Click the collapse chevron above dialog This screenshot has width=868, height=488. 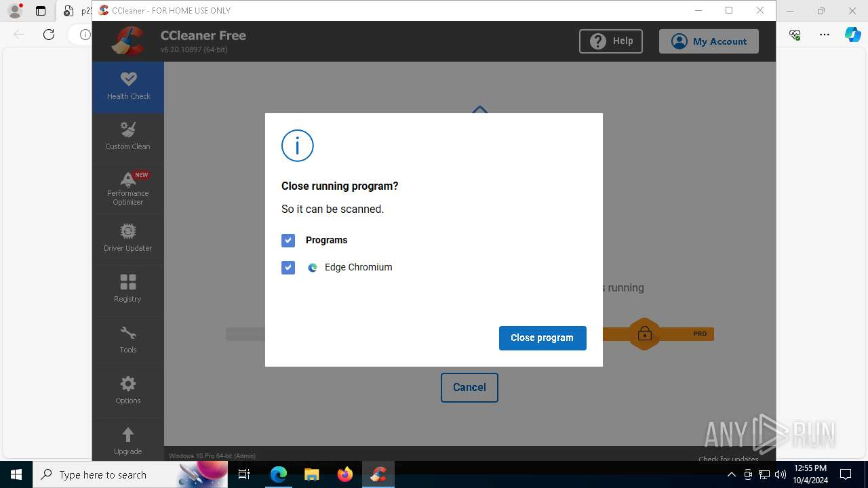coord(480,110)
